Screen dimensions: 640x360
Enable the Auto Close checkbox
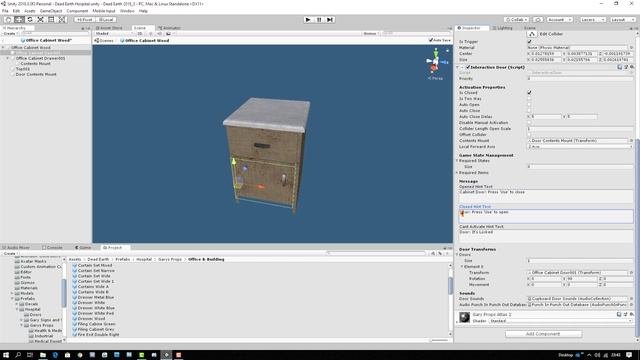[x=529, y=111]
